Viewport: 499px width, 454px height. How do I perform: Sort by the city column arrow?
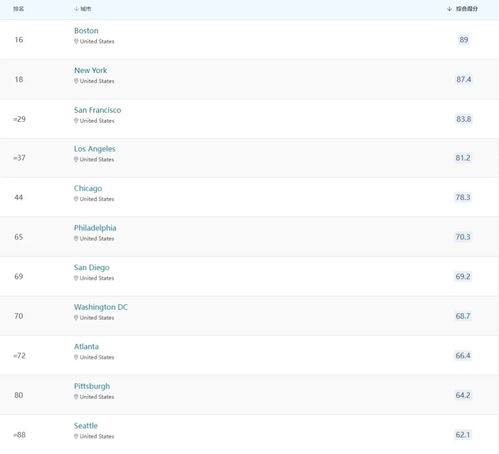76,9
